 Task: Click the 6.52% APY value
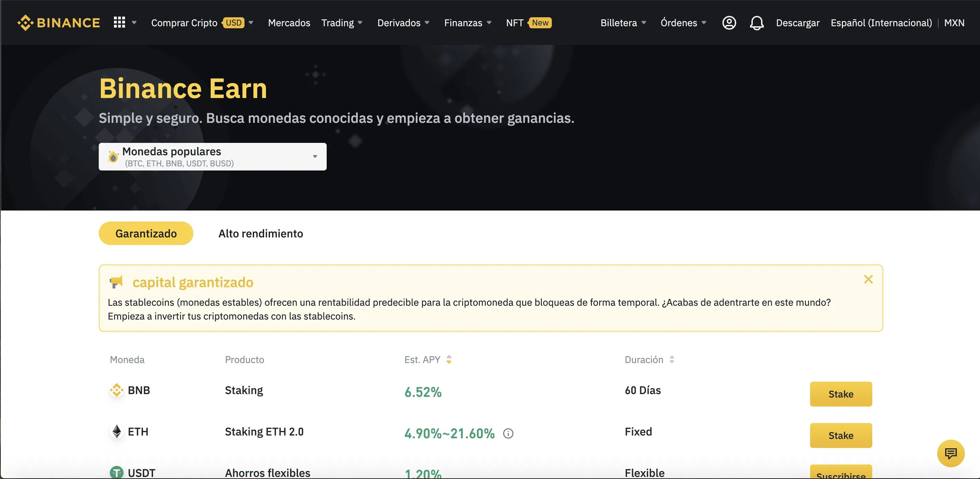tap(423, 392)
